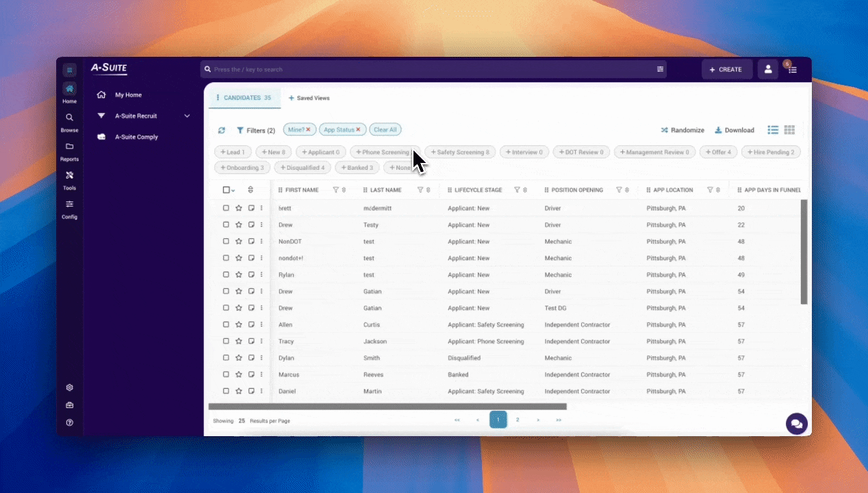
Task: Click the Randomize button
Action: (682, 130)
